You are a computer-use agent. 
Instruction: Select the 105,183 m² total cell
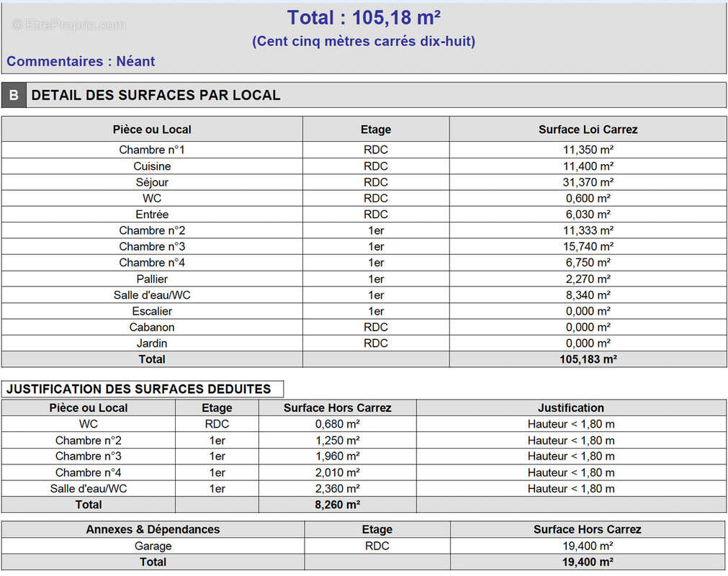click(588, 359)
